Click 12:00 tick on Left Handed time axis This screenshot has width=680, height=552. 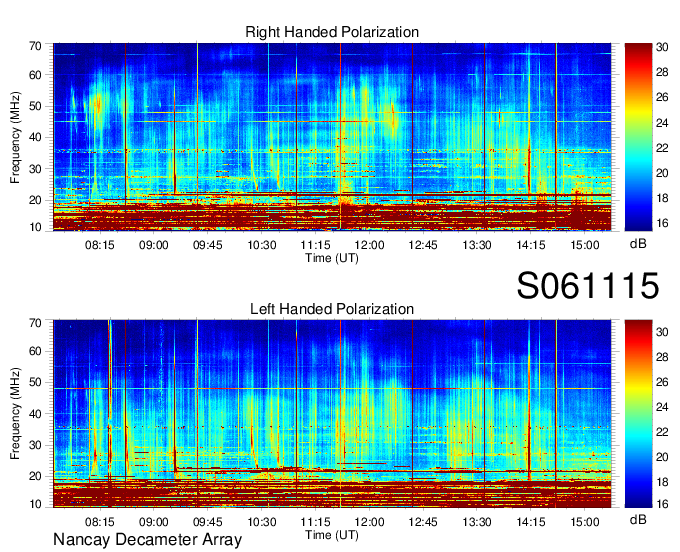(x=369, y=522)
